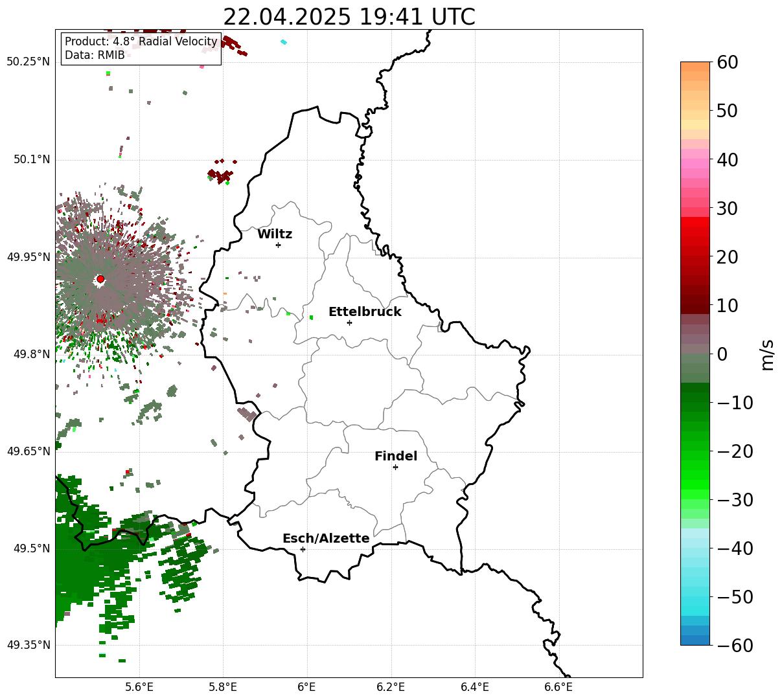Click the 40 tick label on colorbar

click(728, 159)
